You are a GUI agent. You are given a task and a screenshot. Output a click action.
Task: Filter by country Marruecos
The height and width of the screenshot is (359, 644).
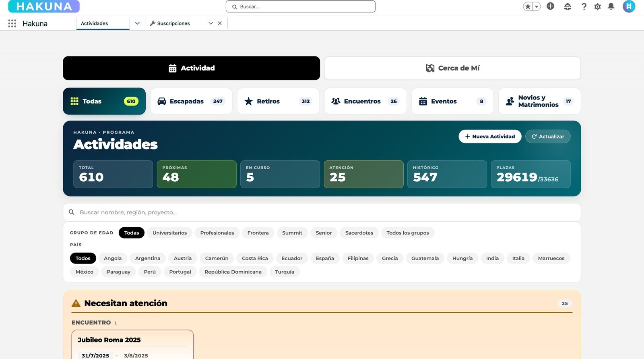click(x=551, y=258)
